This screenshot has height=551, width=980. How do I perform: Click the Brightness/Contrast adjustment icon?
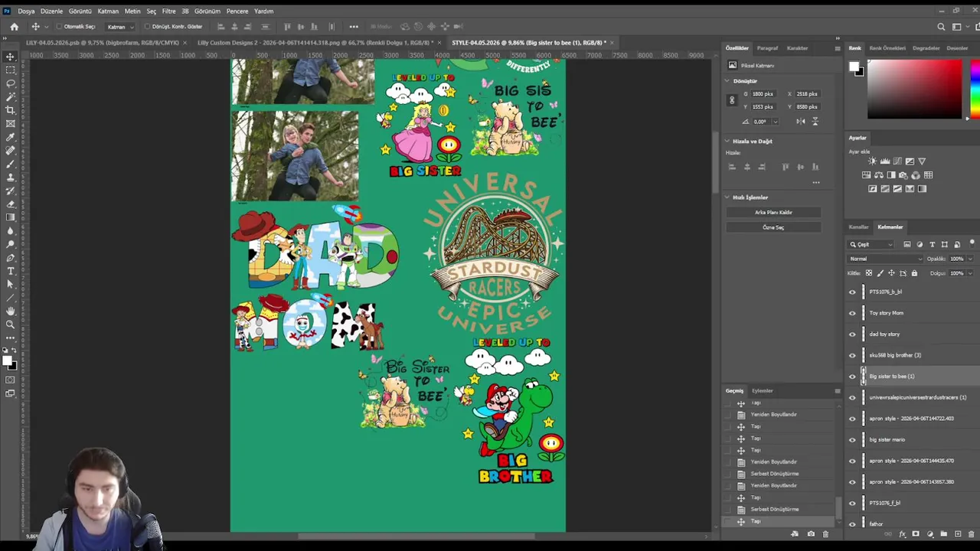(x=872, y=161)
